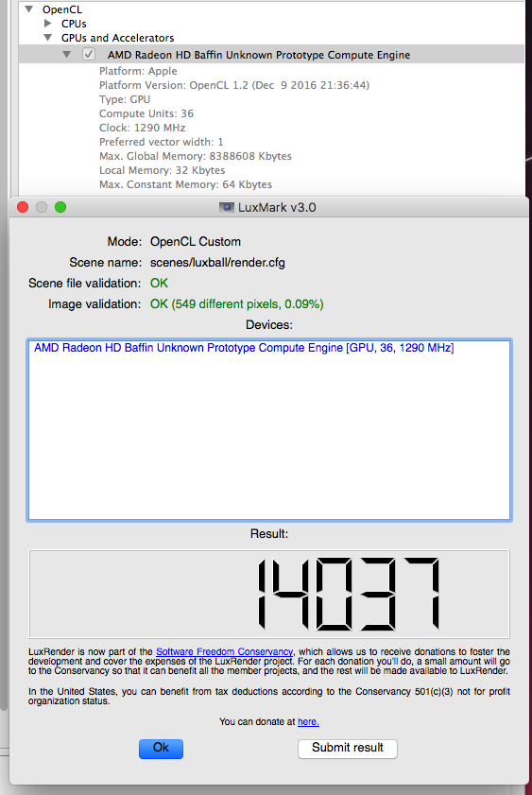Viewport: 532px width, 795px height.
Task: Click the LuxMark v3.0 window title
Action: pyautogui.click(x=277, y=207)
